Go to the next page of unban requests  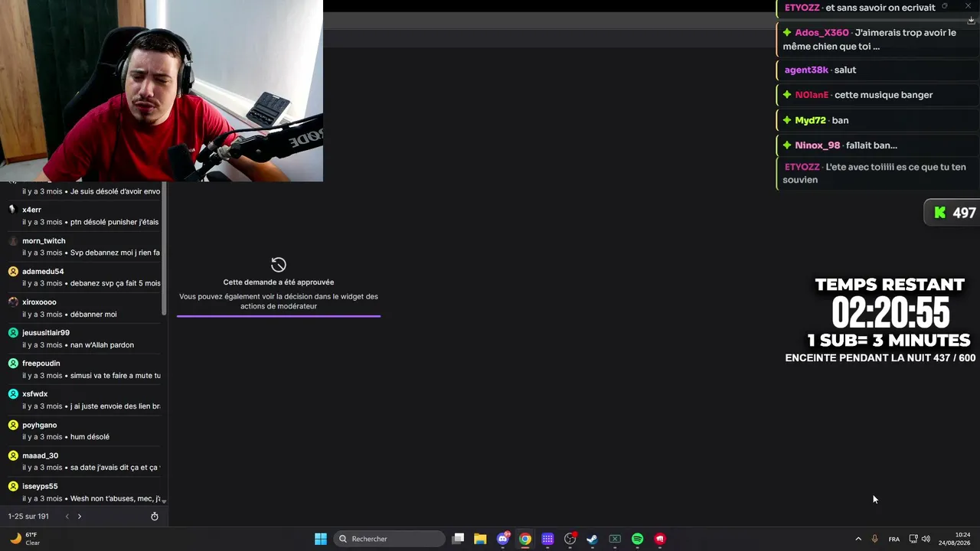[x=80, y=517]
